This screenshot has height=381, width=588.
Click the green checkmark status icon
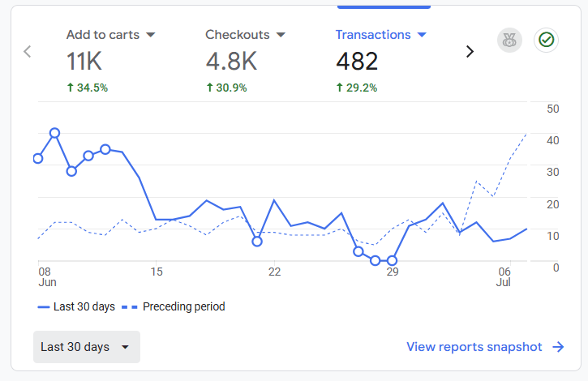(547, 40)
